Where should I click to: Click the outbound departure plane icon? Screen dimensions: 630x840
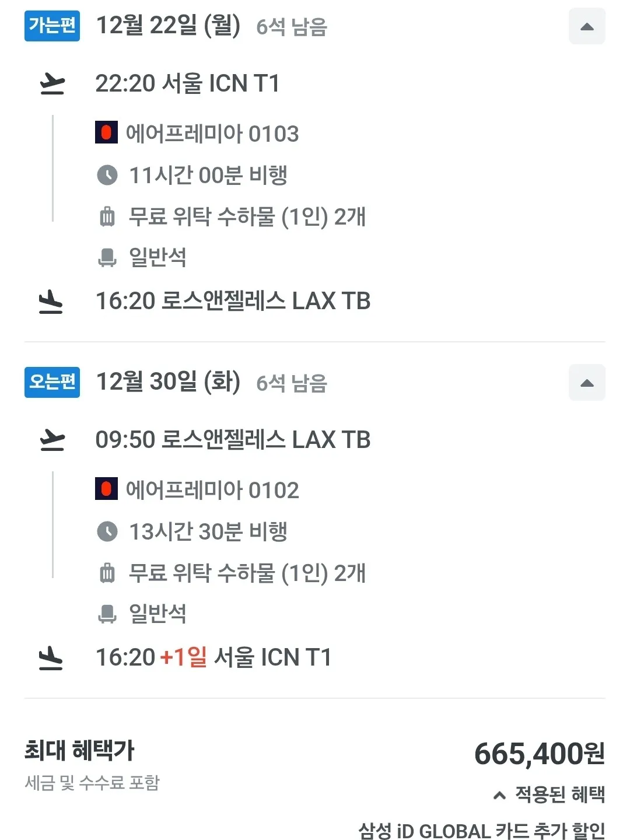(x=52, y=84)
